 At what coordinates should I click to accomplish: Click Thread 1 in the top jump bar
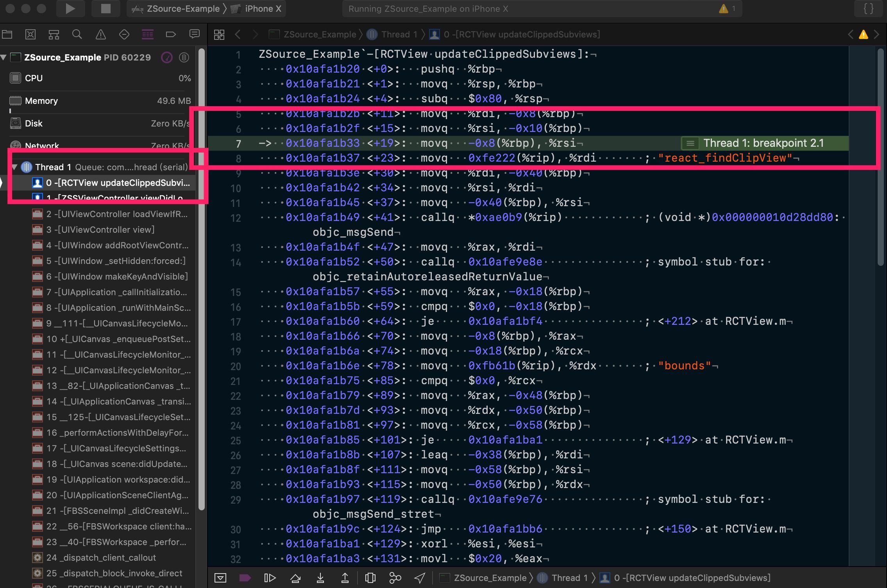coord(392,34)
